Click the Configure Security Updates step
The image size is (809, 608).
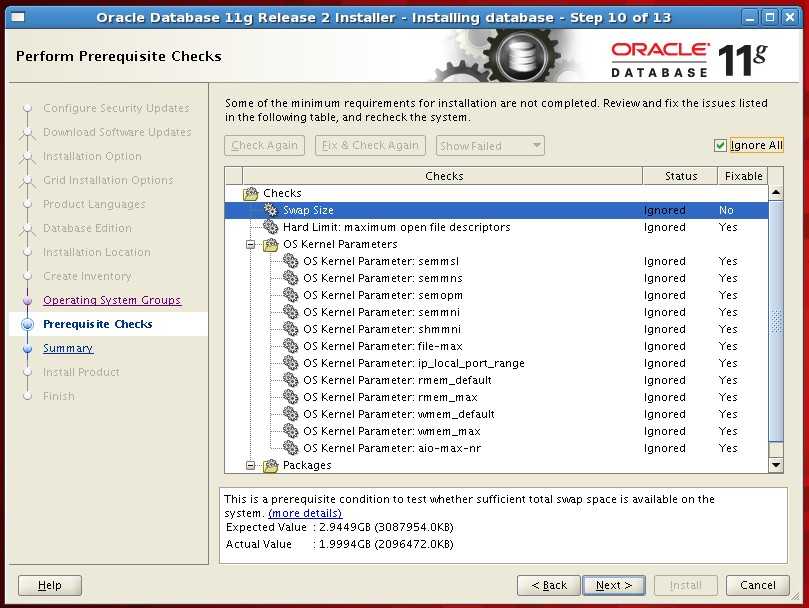[116, 108]
